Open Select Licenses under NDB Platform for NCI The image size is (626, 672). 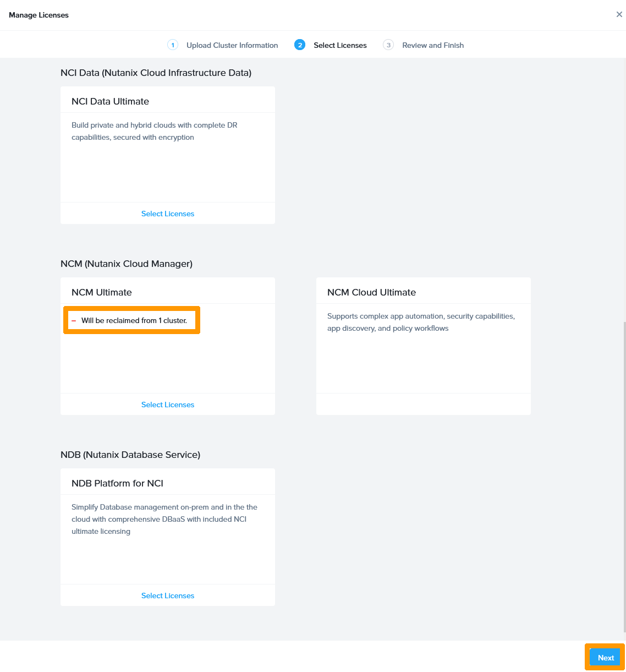pyautogui.click(x=167, y=595)
